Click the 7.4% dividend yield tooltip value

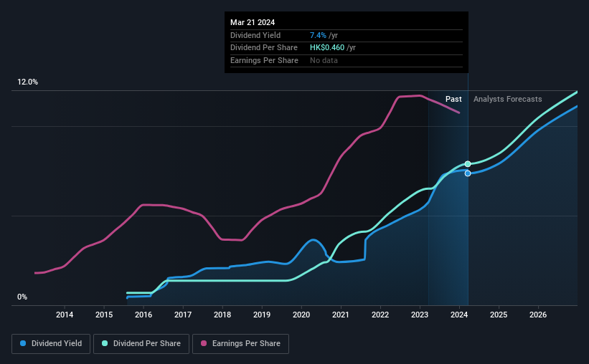pyautogui.click(x=318, y=35)
